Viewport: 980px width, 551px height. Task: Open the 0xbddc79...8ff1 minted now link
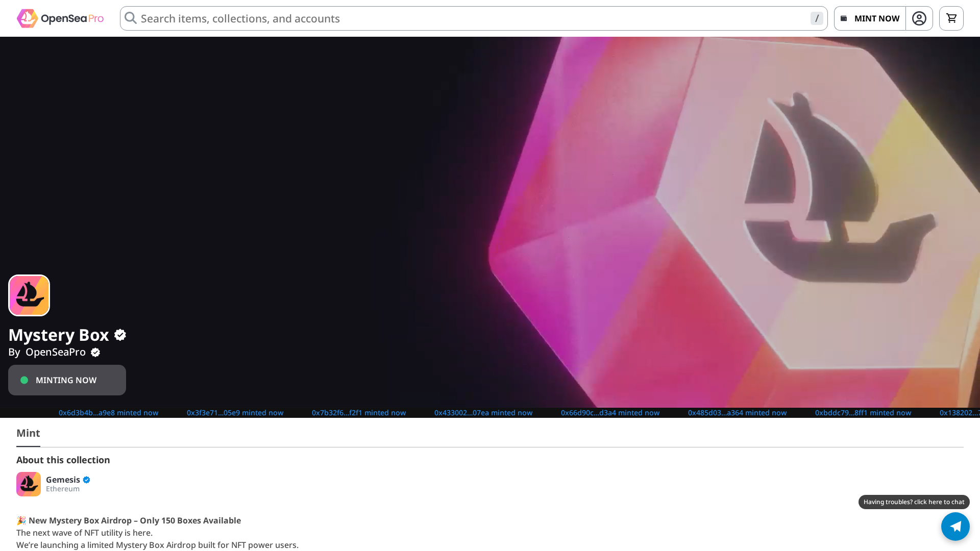(x=863, y=413)
